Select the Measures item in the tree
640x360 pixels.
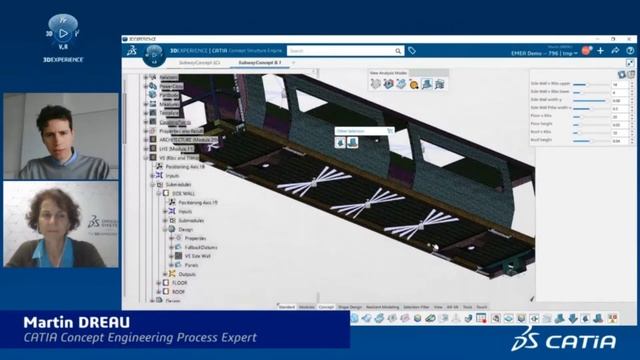[x=169, y=104]
